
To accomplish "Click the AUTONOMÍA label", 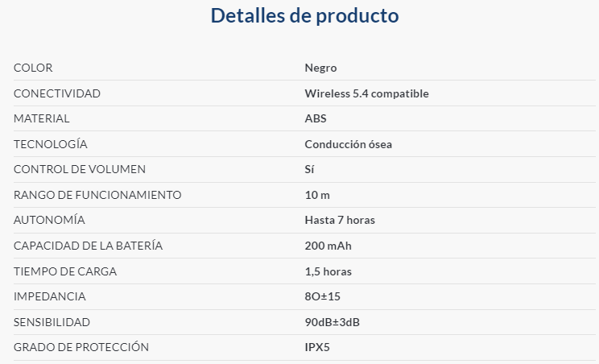I will [49, 220].
